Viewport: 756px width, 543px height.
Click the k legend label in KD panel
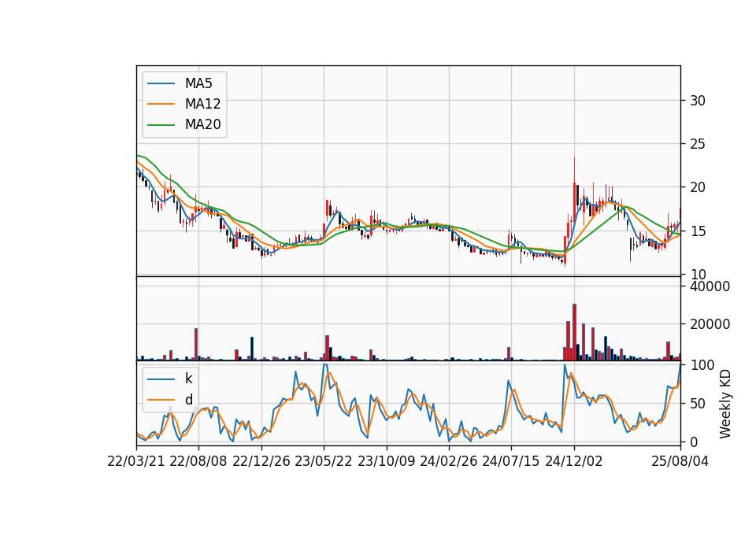188,379
